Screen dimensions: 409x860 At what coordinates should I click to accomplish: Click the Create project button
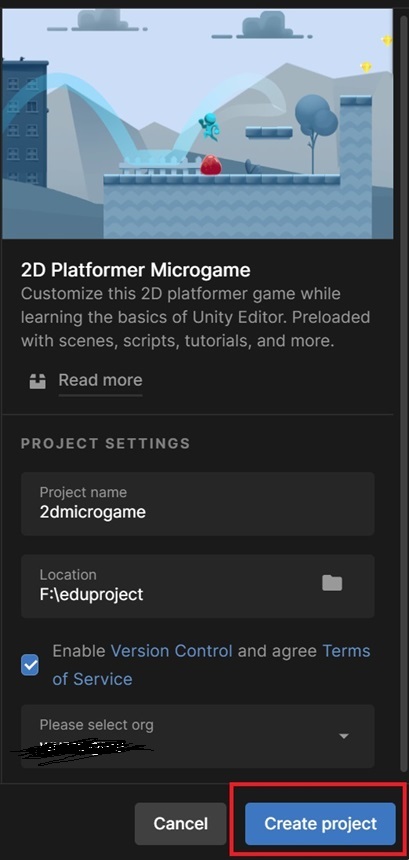coord(320,823)
